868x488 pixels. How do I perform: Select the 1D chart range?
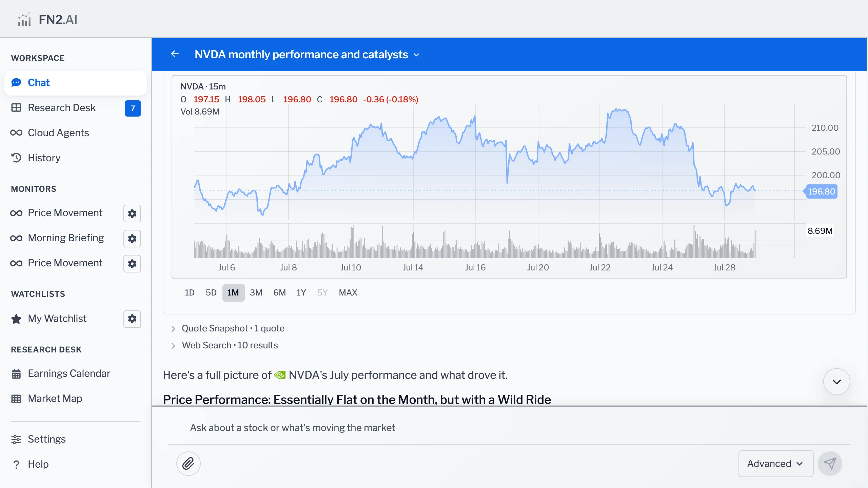pyautogui.click(x=190, y=293)
